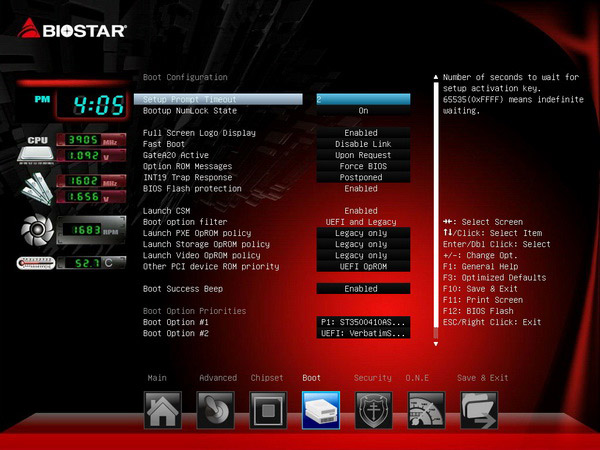
Task: Open Boot option filter value list
Action: coord(363,222)
